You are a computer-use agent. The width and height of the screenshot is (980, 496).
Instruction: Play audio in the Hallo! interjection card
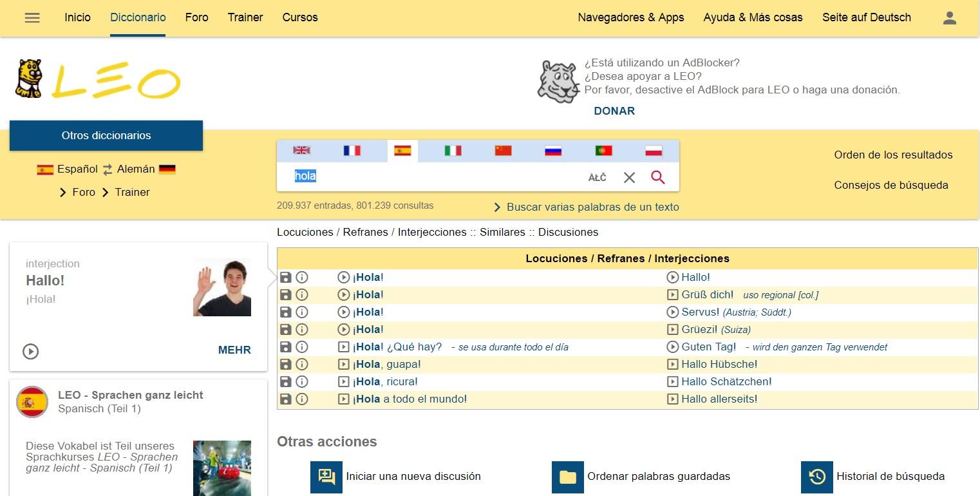tap(31, 351)
